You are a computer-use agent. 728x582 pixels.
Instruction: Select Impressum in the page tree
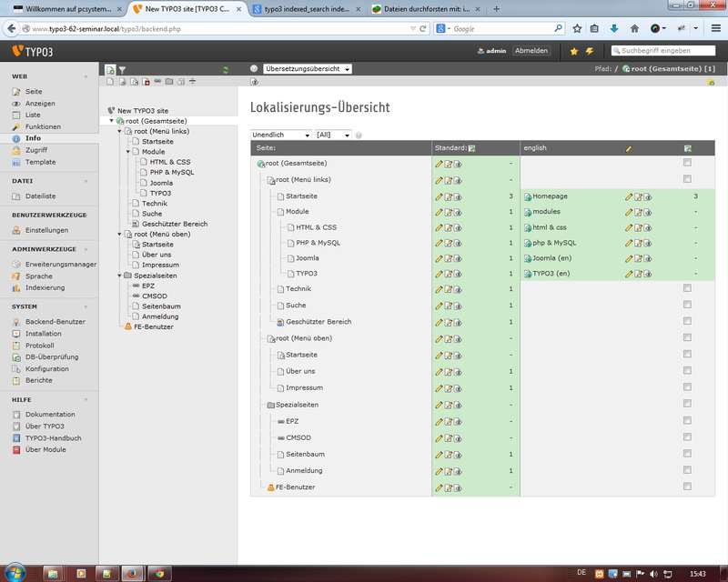pos(160,265)
